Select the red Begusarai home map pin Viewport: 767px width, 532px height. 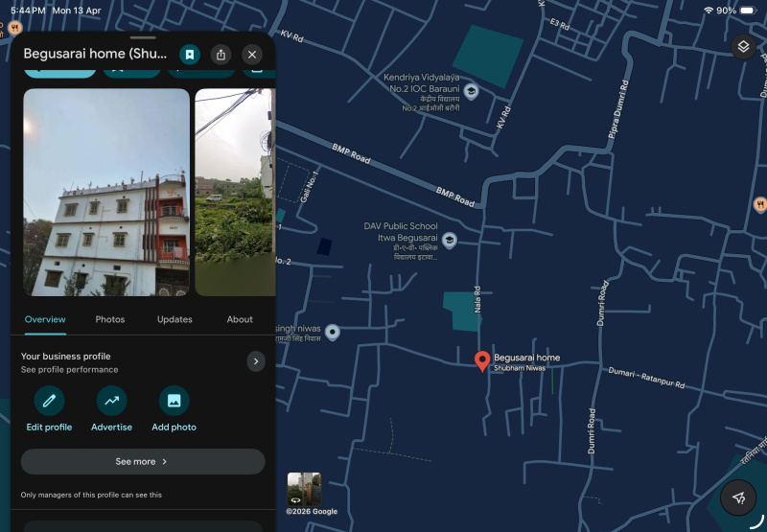pyautogui.click(x=482, y=361)
